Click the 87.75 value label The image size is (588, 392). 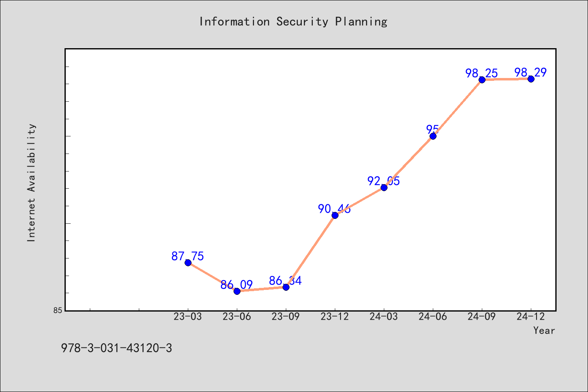click(x=188, y=256)
